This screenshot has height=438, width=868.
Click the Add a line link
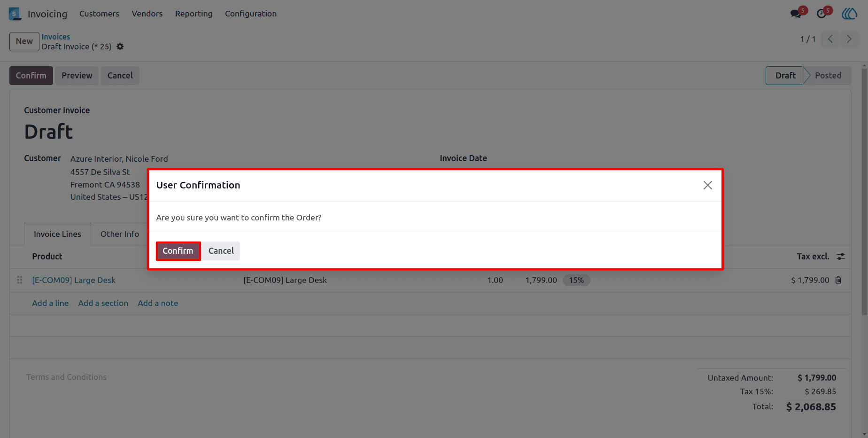[50, 303]
